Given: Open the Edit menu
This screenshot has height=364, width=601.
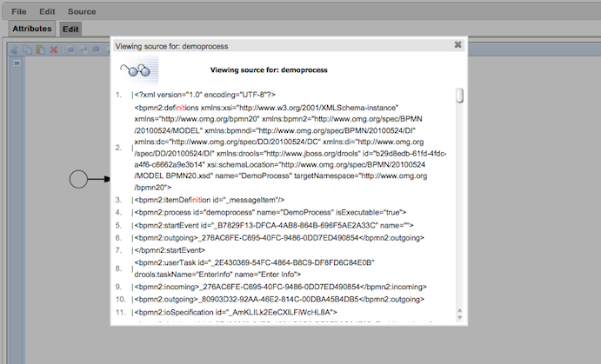Looking at the screenshot, I should [x=47, y=11].
